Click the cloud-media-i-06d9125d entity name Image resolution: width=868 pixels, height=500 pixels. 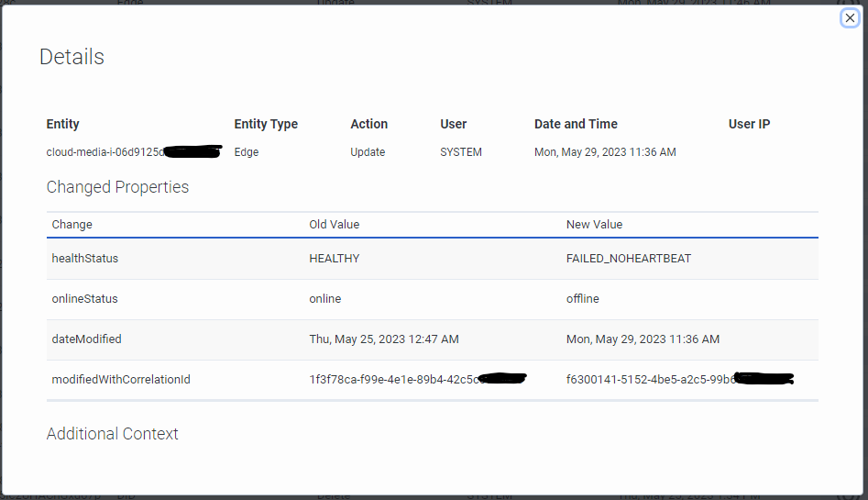pyautogui.click(x=104, y=152)
